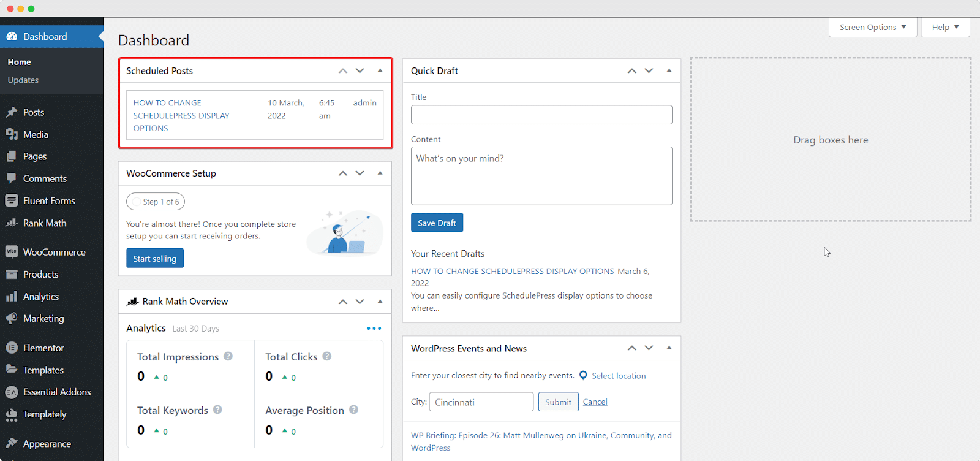
Task: Click the Posts pushpin icon
Action: pos(12,112)
